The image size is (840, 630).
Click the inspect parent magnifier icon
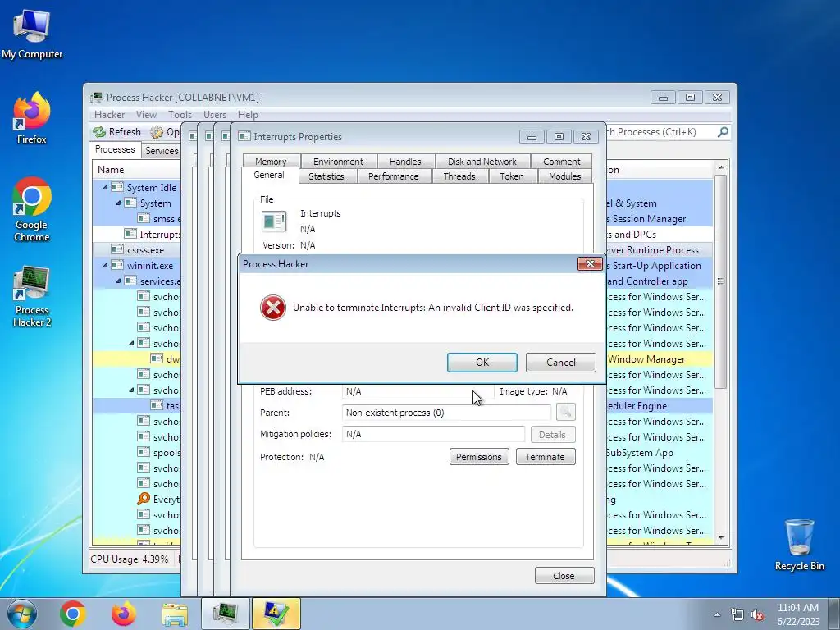pos(566,412)
